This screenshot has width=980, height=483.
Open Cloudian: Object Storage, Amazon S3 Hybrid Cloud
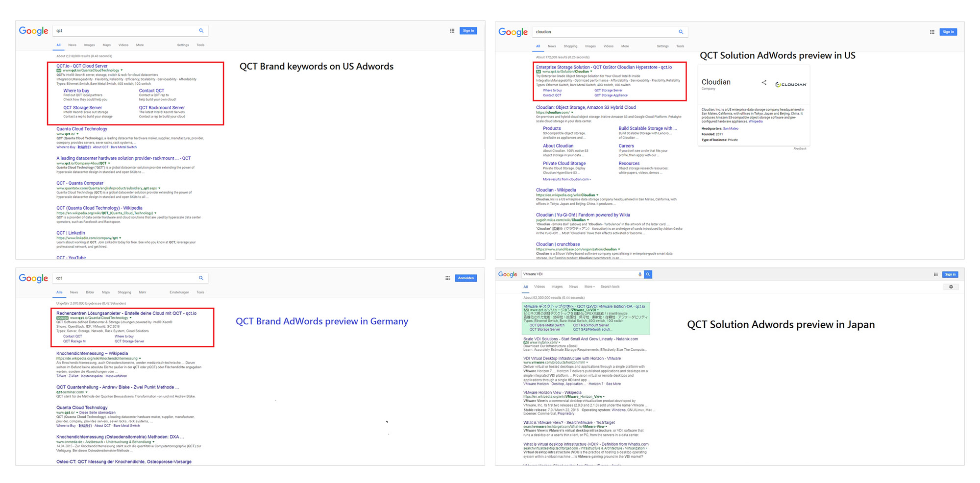tap(586, 107)
